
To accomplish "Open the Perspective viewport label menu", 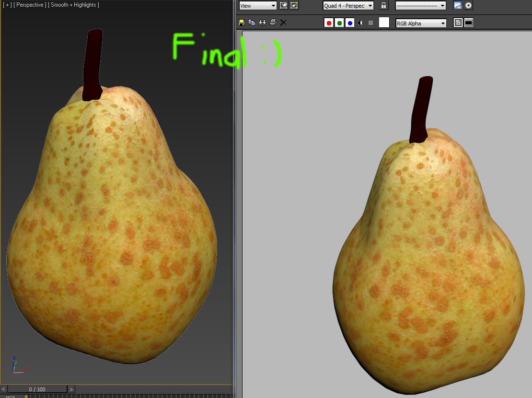I will tap(30, 5).
